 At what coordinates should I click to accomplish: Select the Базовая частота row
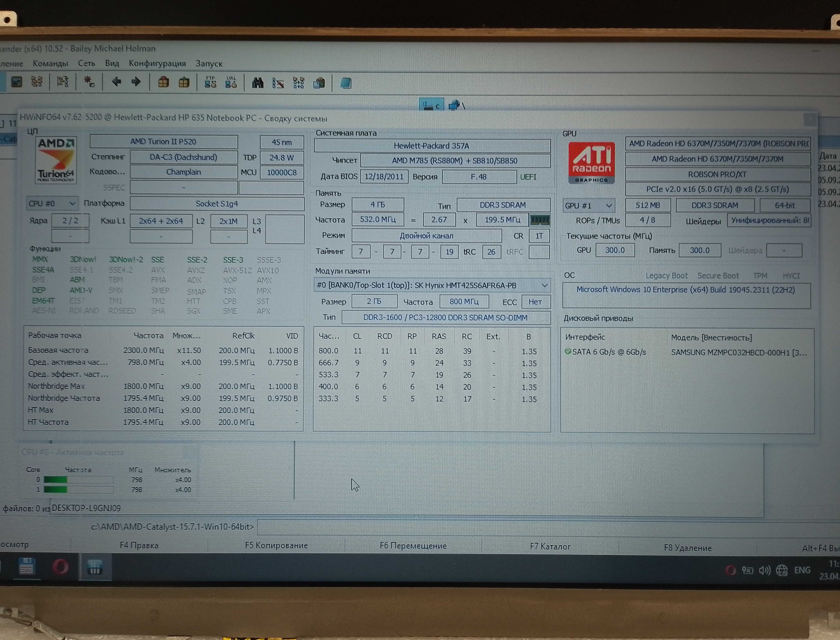163,350
